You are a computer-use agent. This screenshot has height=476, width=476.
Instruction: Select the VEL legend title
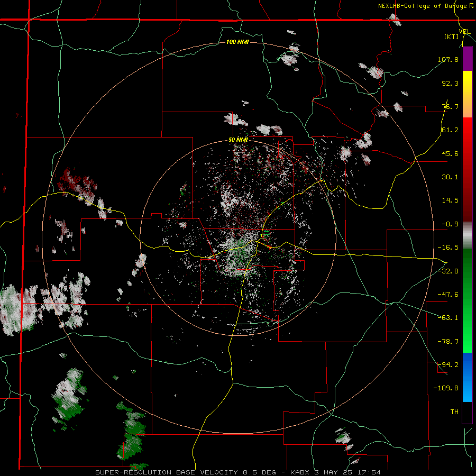coord(465,31)
